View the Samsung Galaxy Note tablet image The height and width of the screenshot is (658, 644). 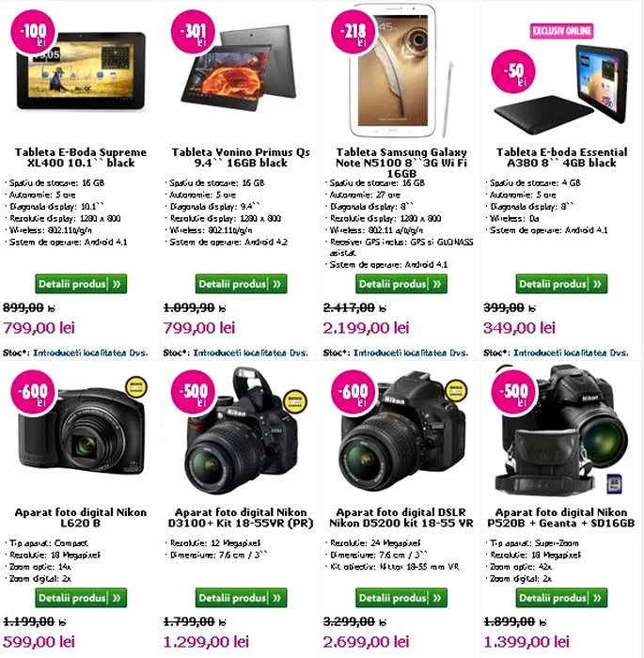pyautogui.click(x=397, y=70)
